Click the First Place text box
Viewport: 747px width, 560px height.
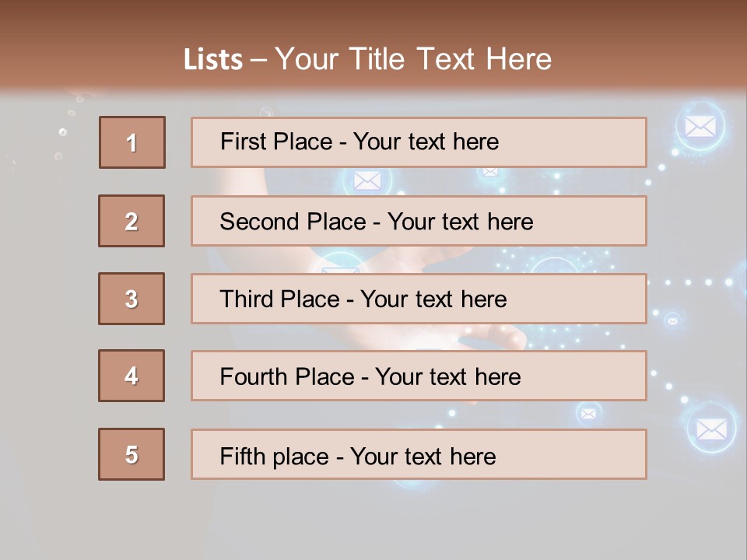[x=419, y=142]
